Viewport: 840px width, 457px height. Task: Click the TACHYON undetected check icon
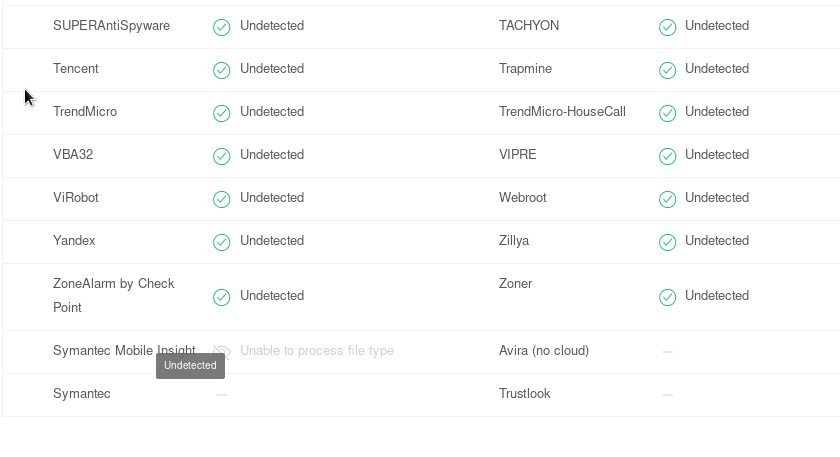click(667, 27)
